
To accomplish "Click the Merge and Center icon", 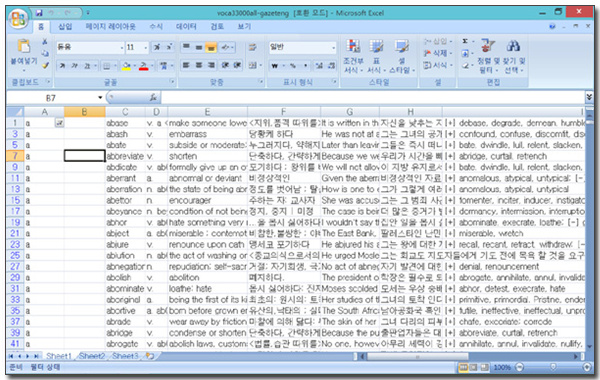I will pos(253,65).
